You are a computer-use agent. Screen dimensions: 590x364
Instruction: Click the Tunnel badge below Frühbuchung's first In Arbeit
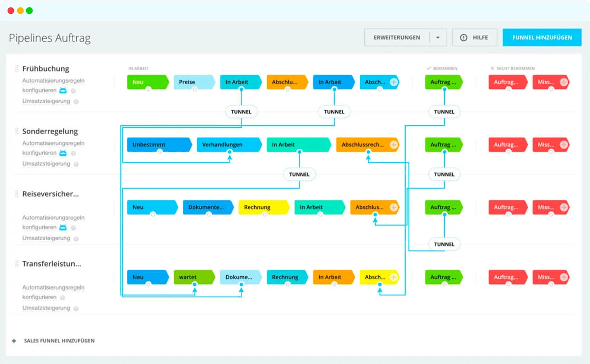(241, 112)
